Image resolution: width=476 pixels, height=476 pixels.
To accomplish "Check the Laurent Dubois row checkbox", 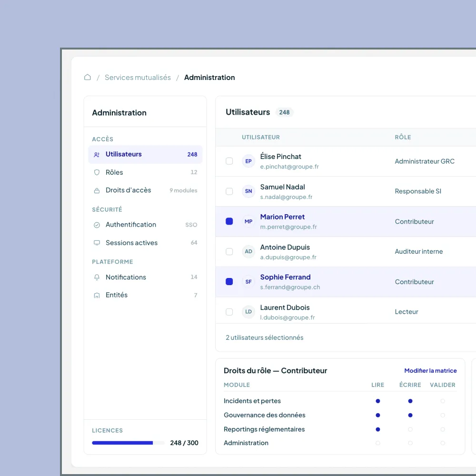I will point(229,312).
